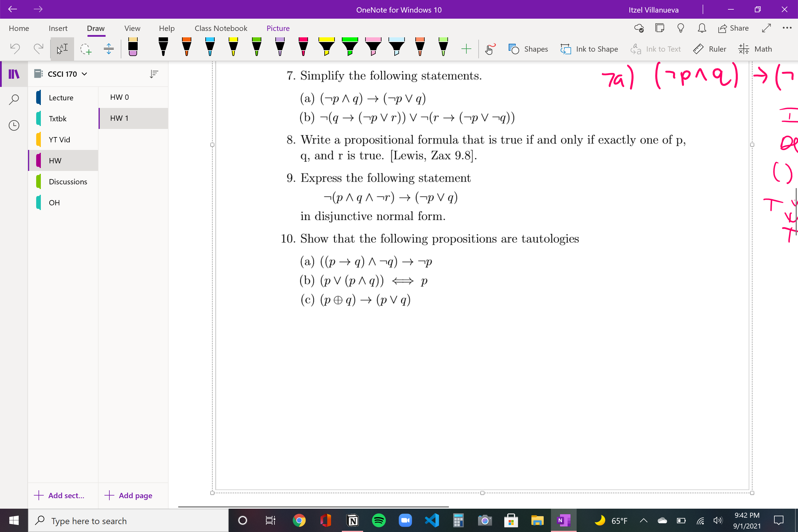Open the page sorting options
The height and width of the screenshot is (532, 798).
tap(154, 73)
